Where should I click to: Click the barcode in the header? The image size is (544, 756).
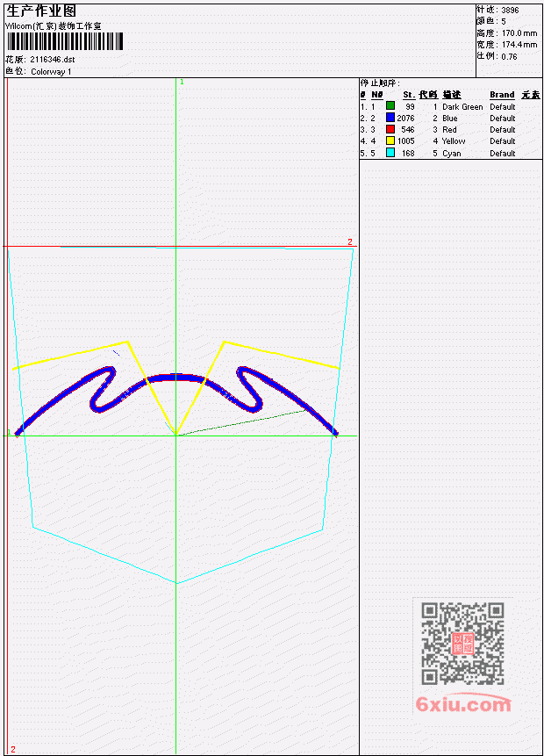(65, 42)
